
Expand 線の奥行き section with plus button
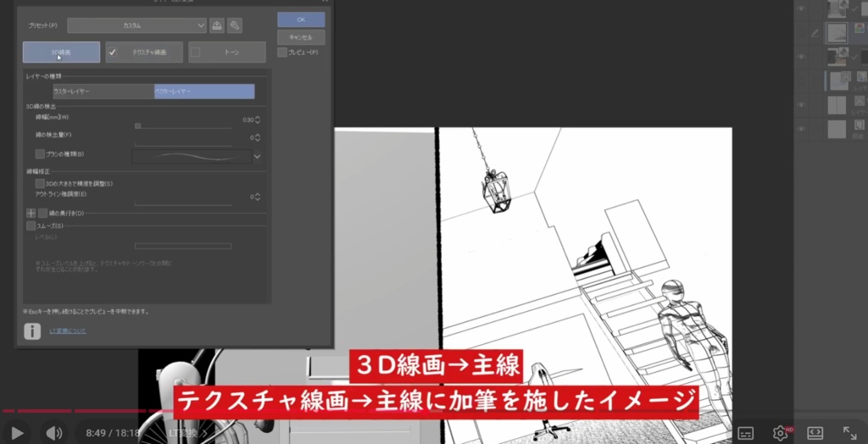(31, 214)
